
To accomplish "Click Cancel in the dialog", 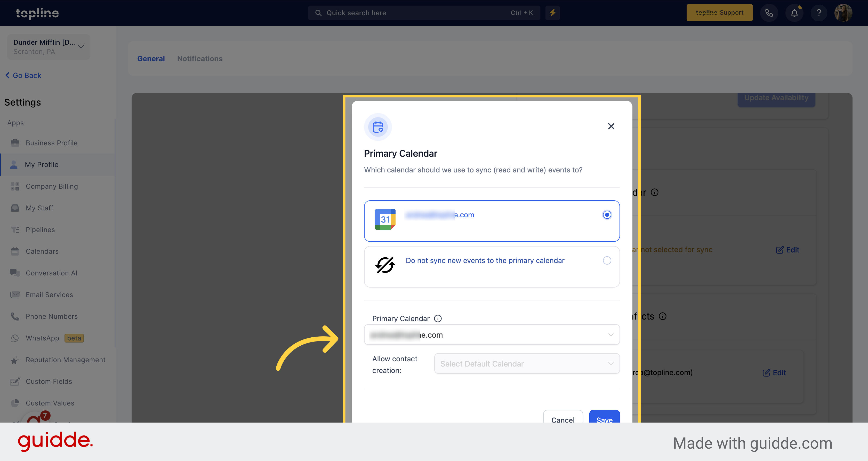I will 563,417.
